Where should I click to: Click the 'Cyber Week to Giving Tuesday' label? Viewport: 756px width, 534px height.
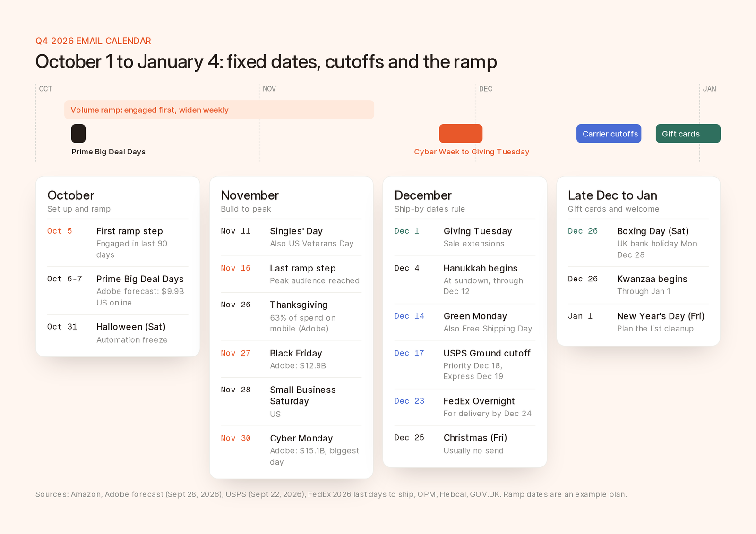pos(472,152)
